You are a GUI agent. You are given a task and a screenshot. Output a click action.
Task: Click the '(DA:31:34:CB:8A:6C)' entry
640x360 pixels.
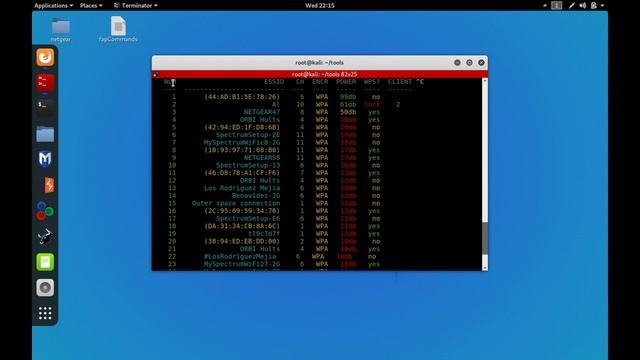coord(242,226)
